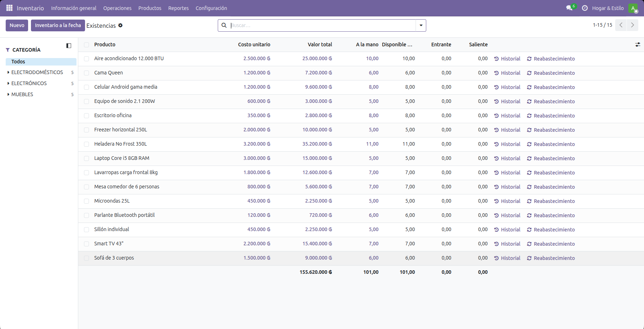Image resolution: width=644 pixels, height=329 pixels.
Task: Select the Celular Android row checkbox
Action: pos(86,87)
